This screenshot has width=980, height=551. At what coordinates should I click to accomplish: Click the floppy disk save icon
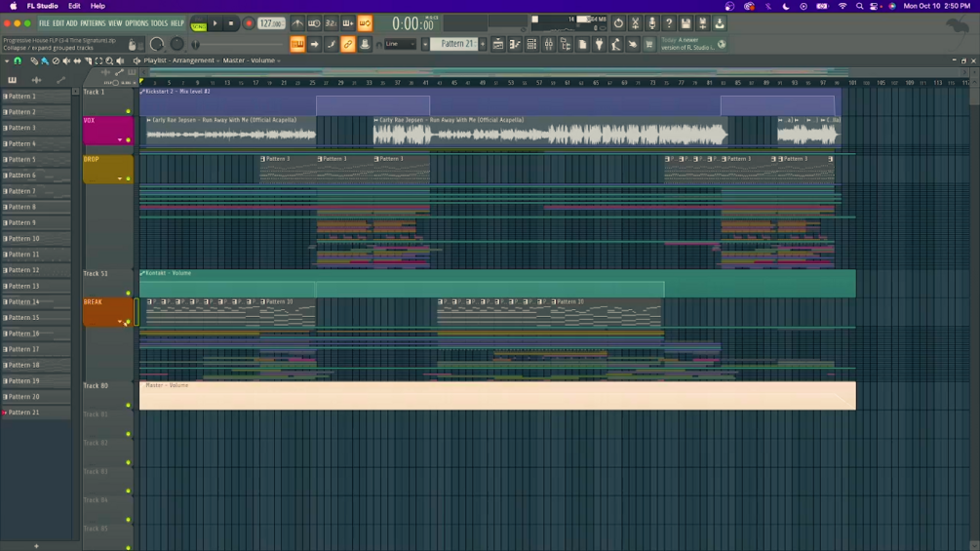[x=686, y=23]
